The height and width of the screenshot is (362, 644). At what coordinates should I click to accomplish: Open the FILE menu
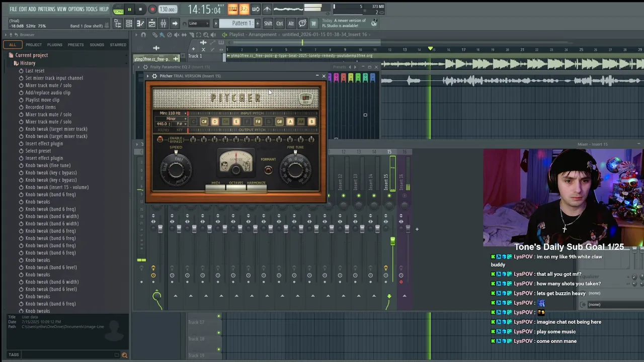click(13, 9)
